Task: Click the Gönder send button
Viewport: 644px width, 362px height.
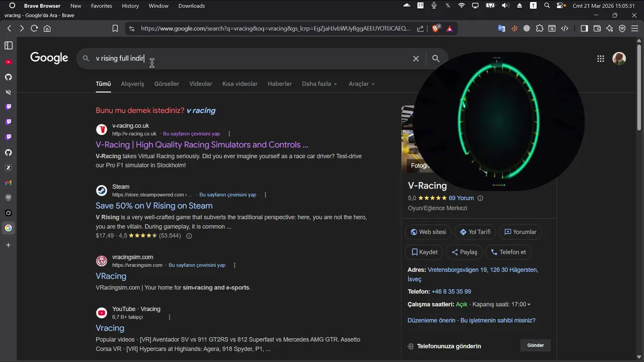Action: tap(535, 345)
